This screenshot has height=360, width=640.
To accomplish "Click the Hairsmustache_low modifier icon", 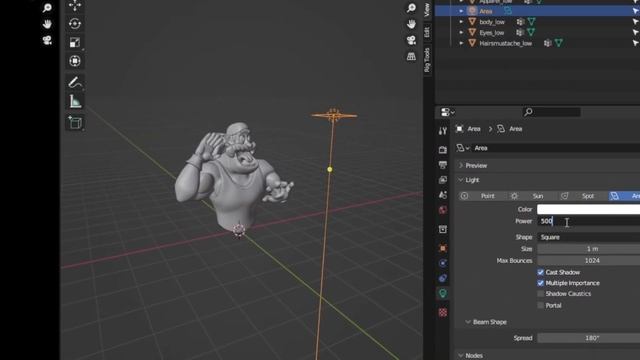I will (547, 43).
